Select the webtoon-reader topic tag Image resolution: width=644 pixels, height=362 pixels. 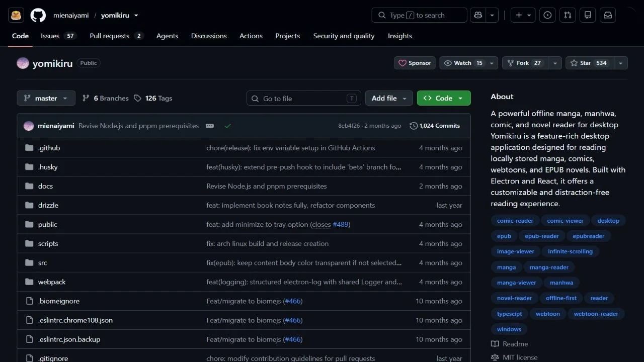596,314
